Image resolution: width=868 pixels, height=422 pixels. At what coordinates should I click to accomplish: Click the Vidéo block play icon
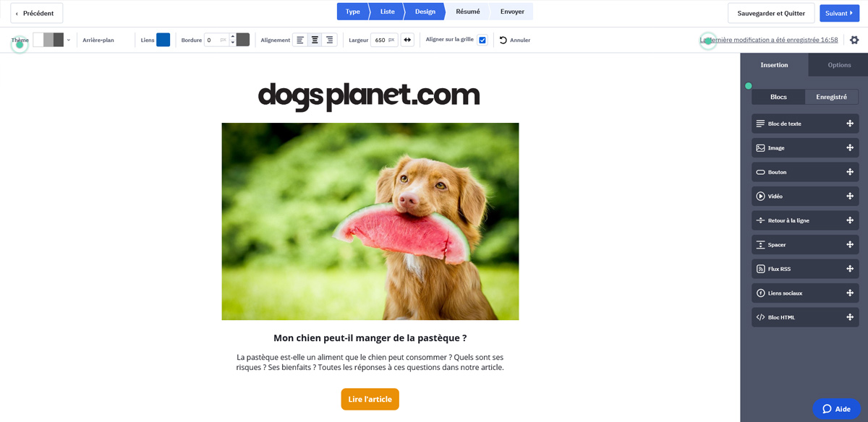coord(760,197)
